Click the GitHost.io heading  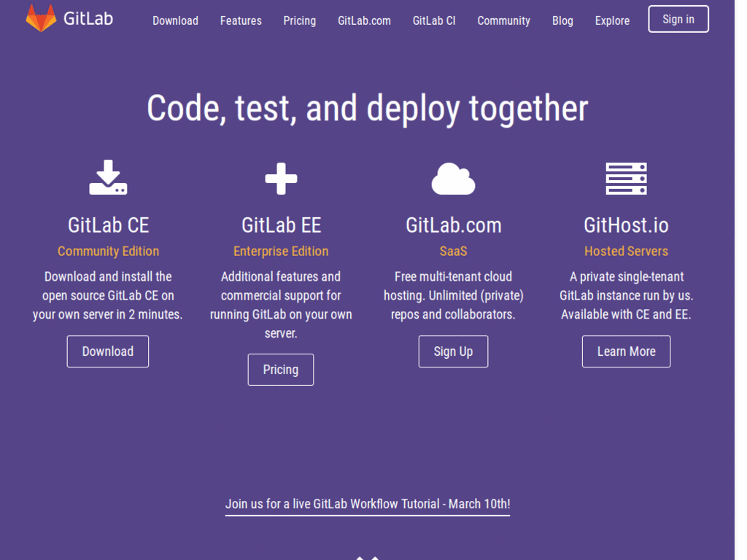coord(626,225)
